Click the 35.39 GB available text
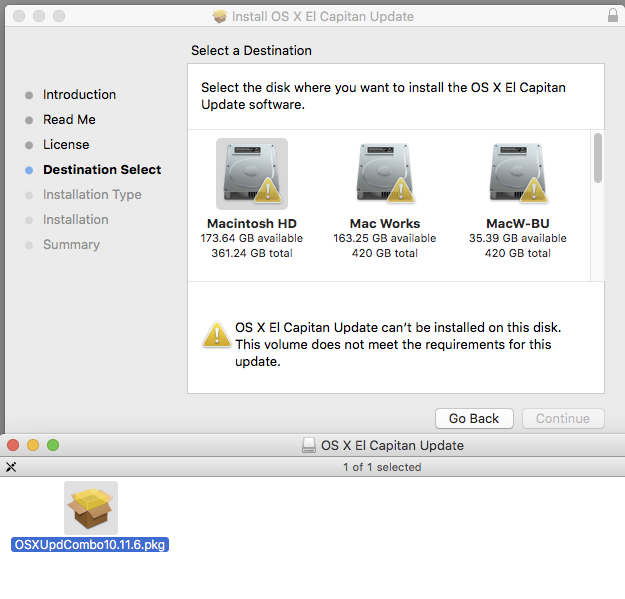 [x=518, y=238]
